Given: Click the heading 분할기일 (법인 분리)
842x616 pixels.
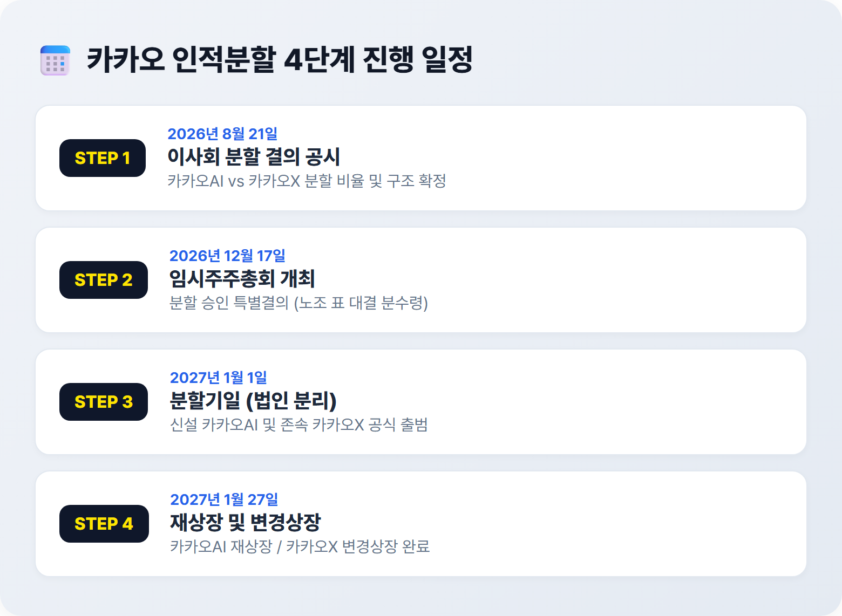Looking at the screenshot, I should [x=253, y=401].
